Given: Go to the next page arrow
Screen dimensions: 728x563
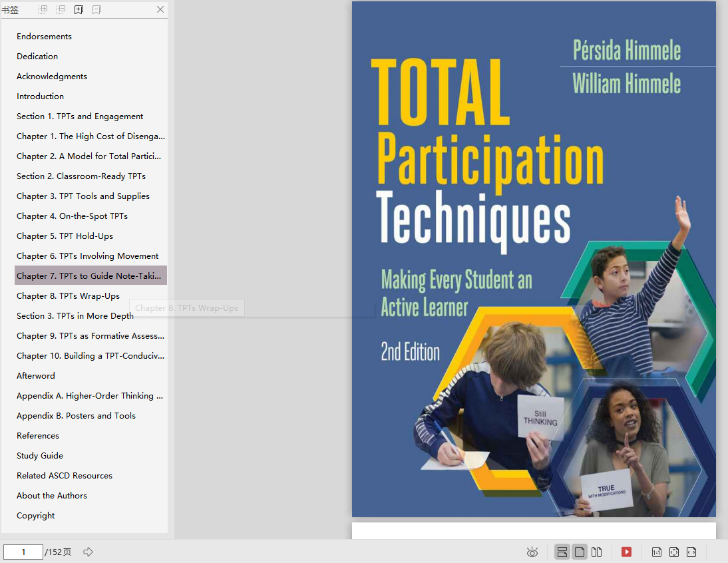Looking at the screenshot, I should pyautogui.click(x=89, y=552).
